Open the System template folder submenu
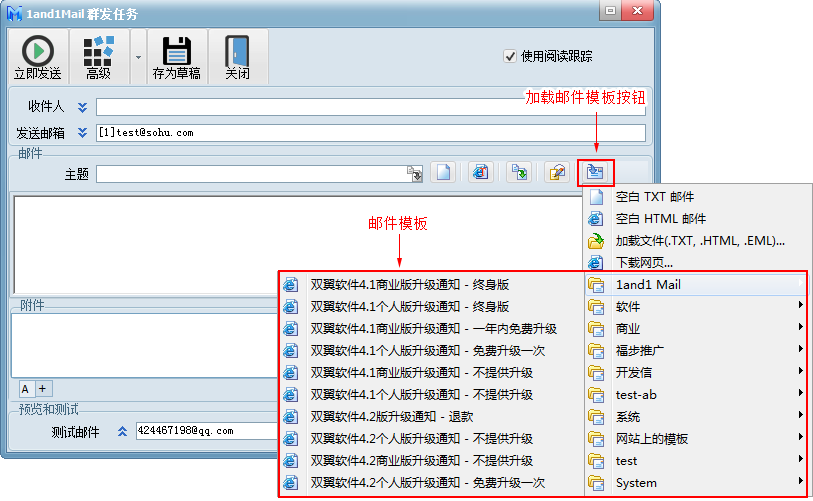 [x=696, y=483]
